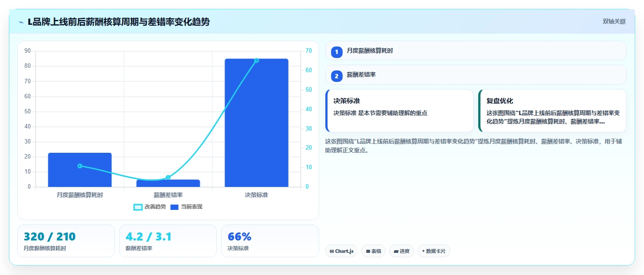Click the 表格 chip icon

(368, 251)
